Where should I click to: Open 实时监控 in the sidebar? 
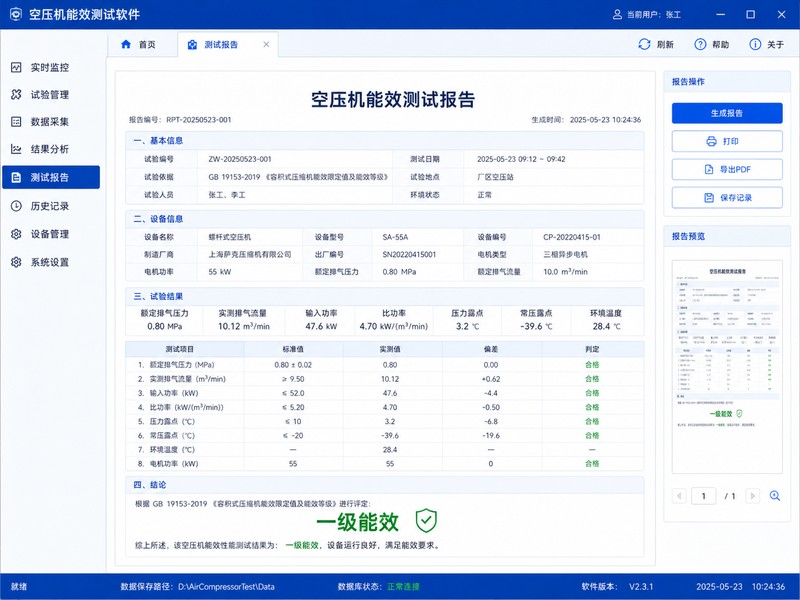(x=51, y=67)
